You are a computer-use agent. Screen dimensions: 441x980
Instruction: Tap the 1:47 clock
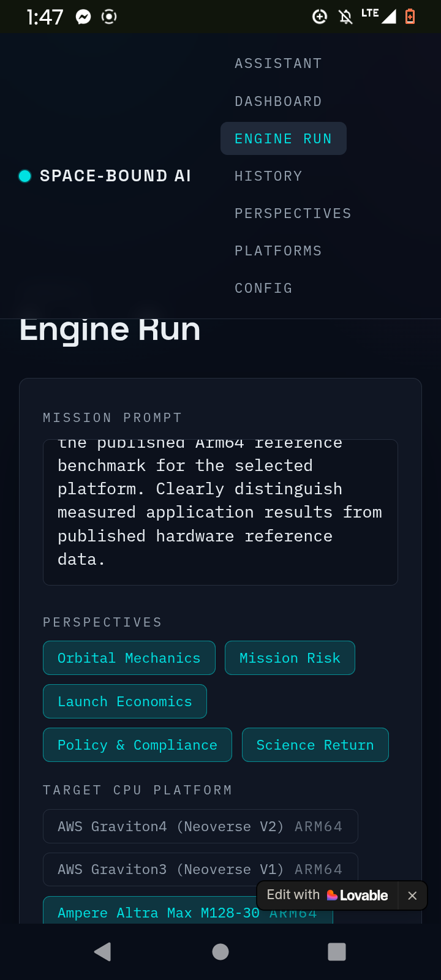(x=45, y=17)
